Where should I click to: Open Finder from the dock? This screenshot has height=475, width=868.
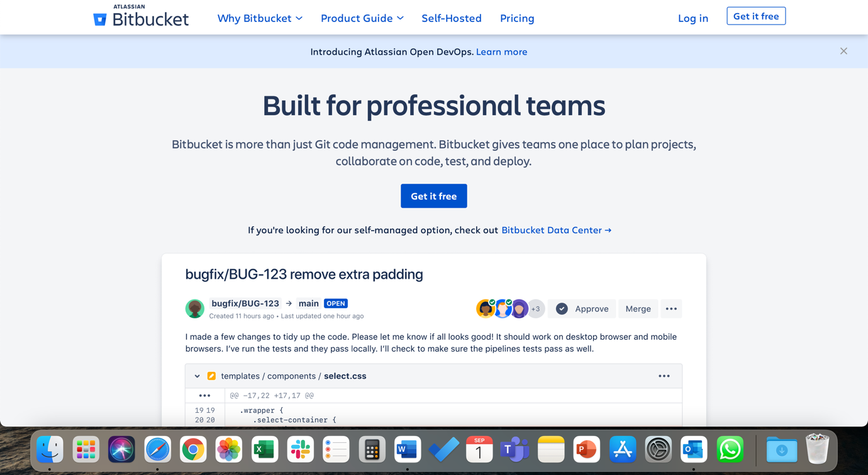[x=50, y=449]
